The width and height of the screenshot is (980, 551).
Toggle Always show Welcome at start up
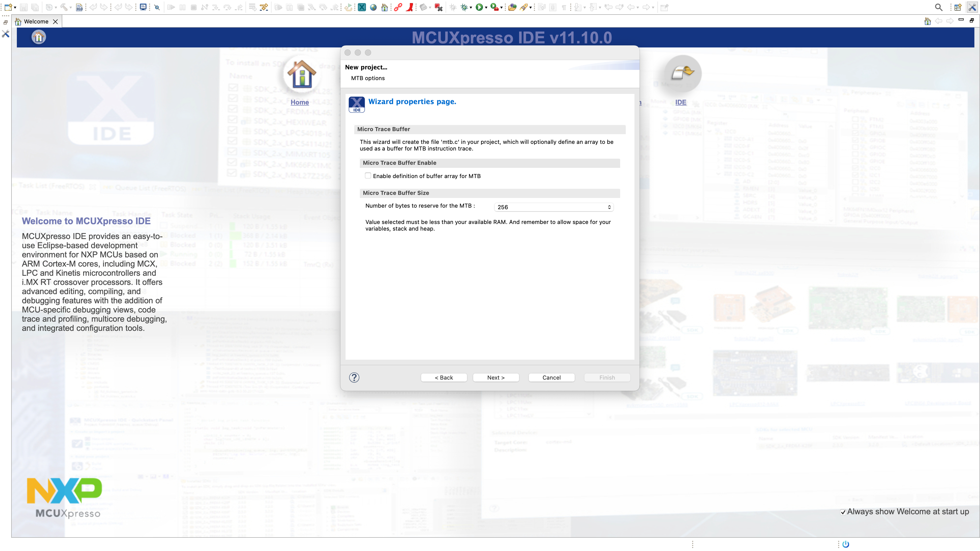pos(843,512)
